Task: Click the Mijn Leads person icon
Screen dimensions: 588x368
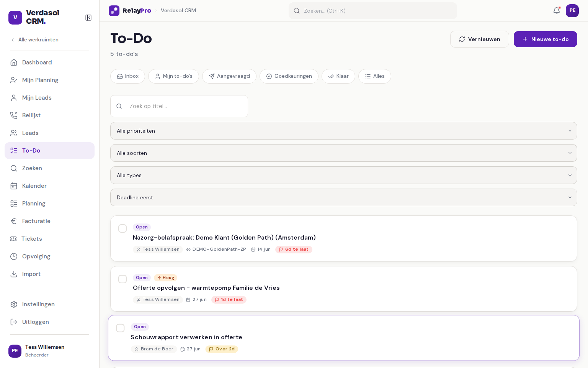Action: pyautogui.click(x=14, y=98)
